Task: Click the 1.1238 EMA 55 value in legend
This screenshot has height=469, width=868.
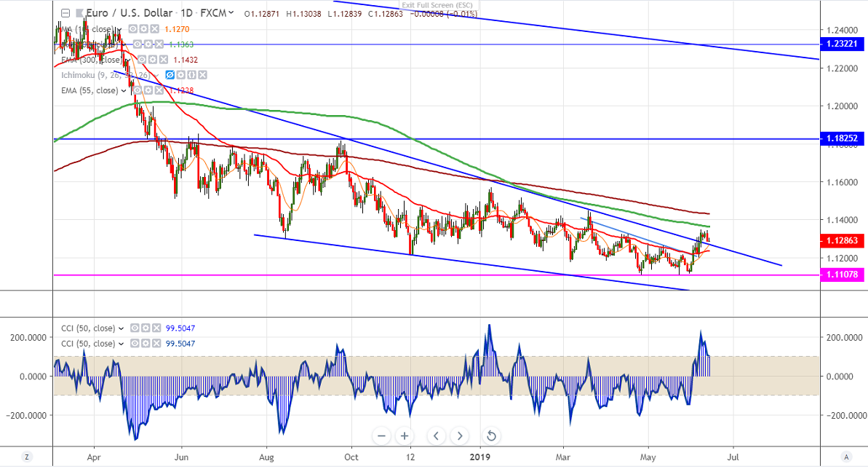Action: click(x=181, y=90)
